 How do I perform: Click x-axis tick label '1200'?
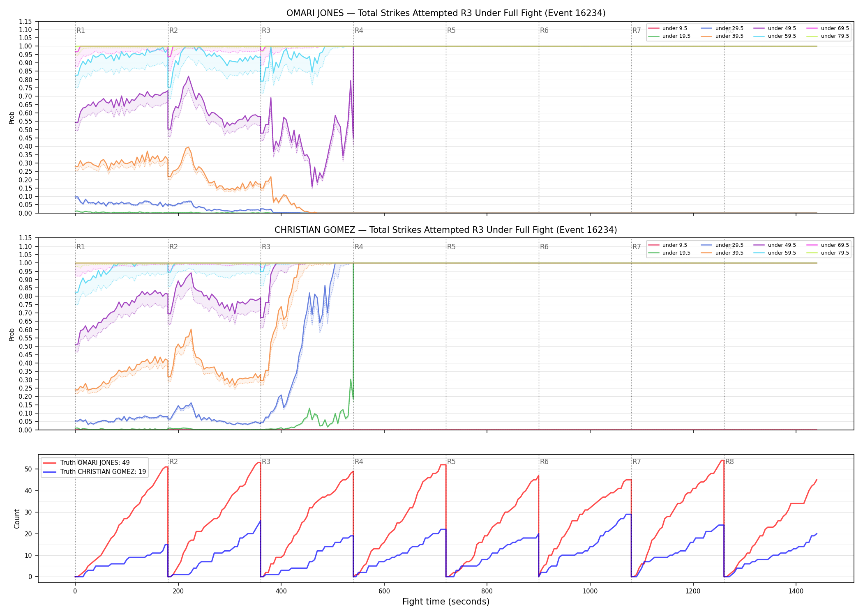click(x=693, y=591)
